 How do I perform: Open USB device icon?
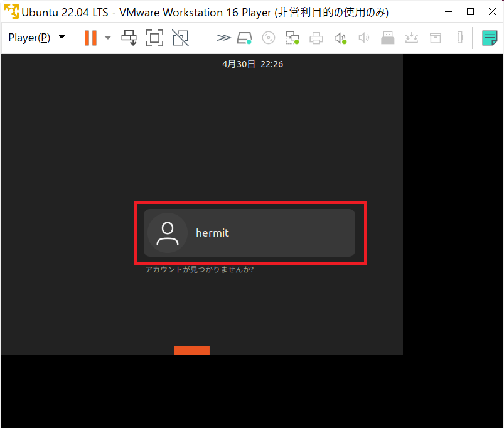pos(388,38)
